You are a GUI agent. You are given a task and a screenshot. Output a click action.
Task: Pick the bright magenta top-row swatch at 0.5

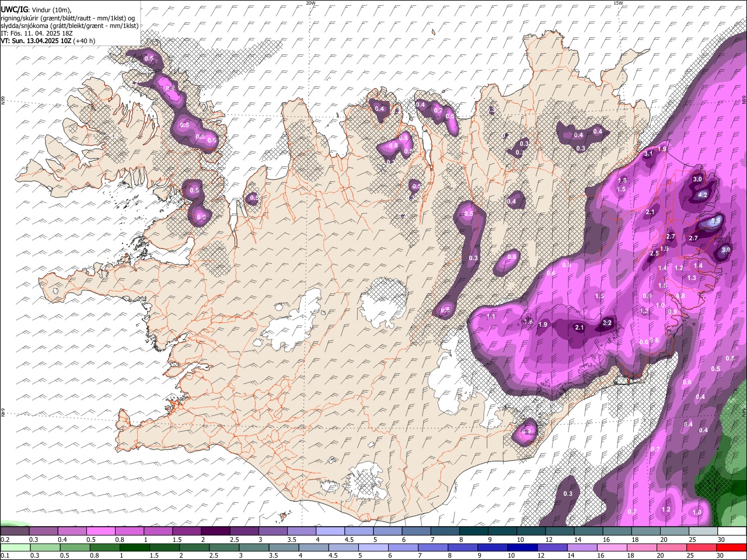(x=100, y=531)
